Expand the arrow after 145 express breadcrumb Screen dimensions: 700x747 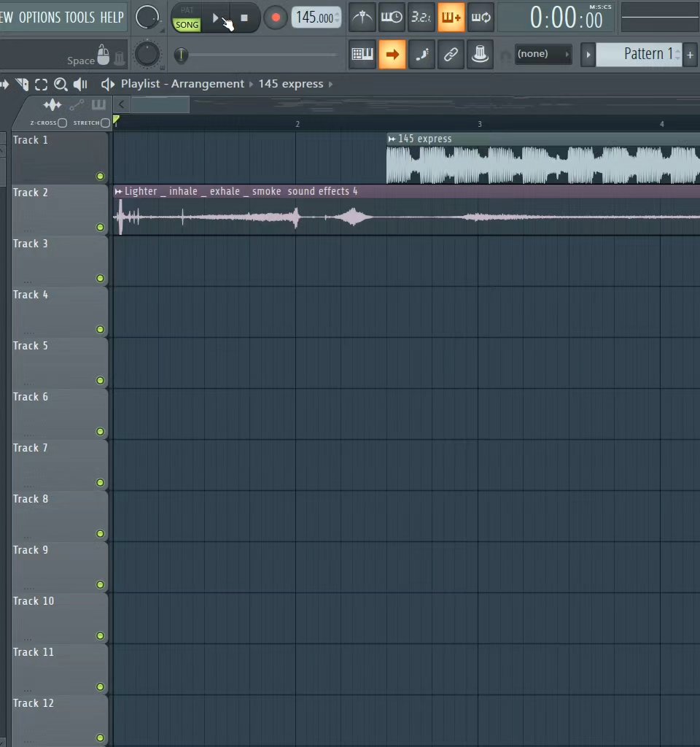tap(330, 85)
